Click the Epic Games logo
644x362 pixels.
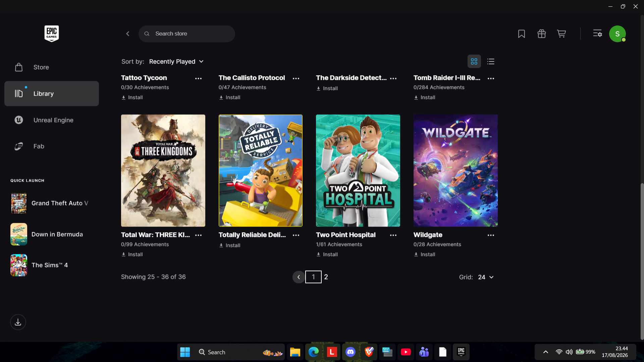pyautogui.click(x=52, y=34)
